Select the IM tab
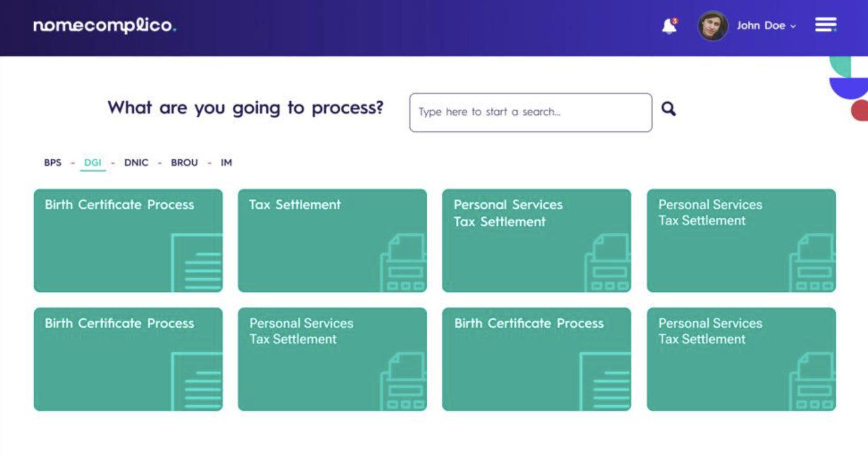Screen dimensions: 868x454 coord(226,163)
